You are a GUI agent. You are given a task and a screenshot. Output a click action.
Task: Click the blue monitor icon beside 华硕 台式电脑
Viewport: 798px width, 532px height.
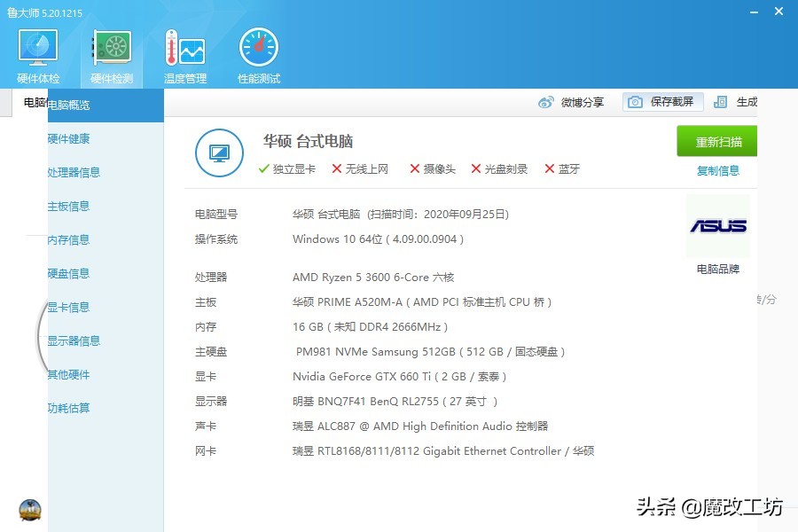click(219, 153)
